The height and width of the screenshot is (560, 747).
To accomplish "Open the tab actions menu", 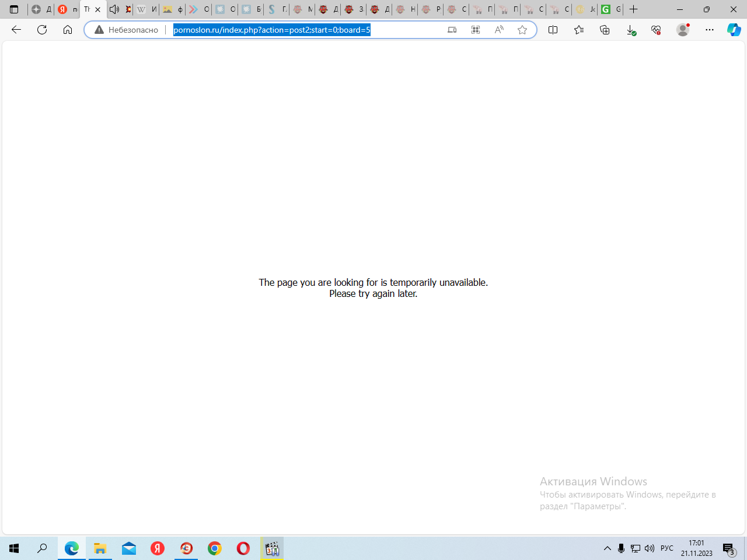I will tap(14, 9).
